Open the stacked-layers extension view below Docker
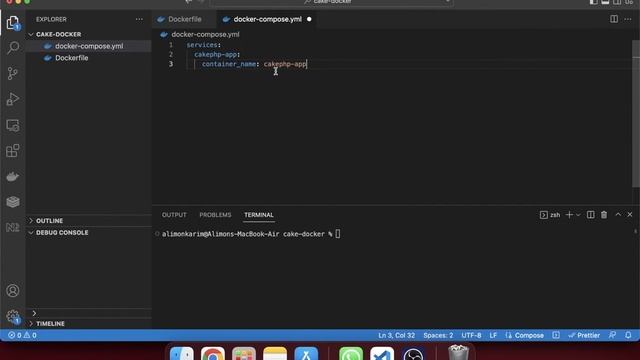 click(13, 202)
